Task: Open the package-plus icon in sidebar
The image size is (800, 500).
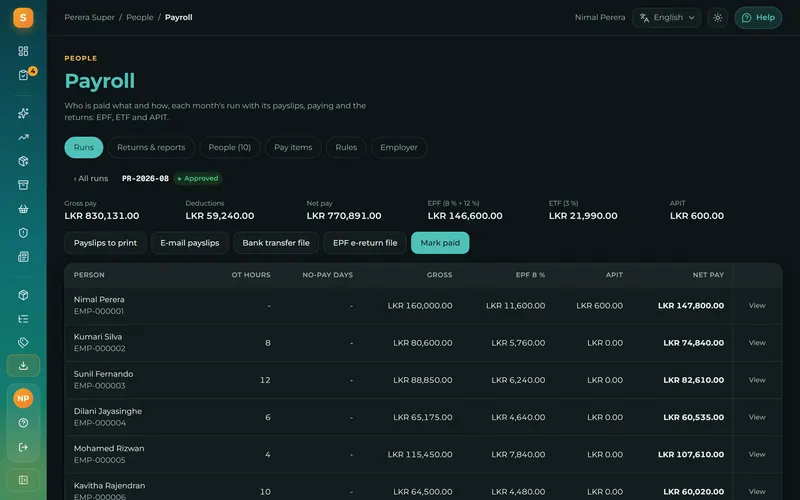Action: coord(23,161)
